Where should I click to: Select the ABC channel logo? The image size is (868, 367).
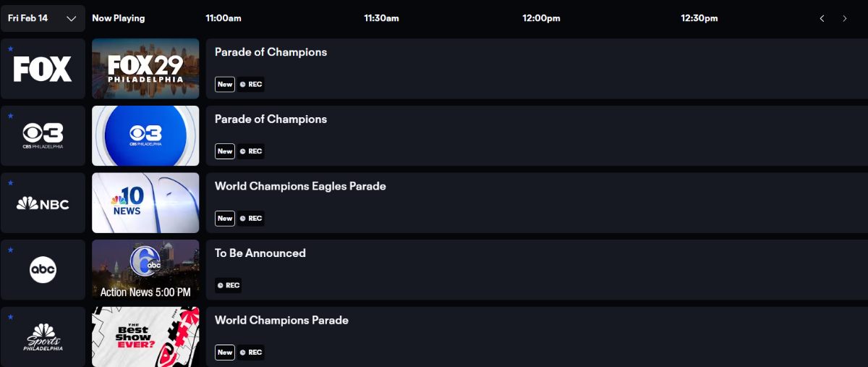click(43, 270)
